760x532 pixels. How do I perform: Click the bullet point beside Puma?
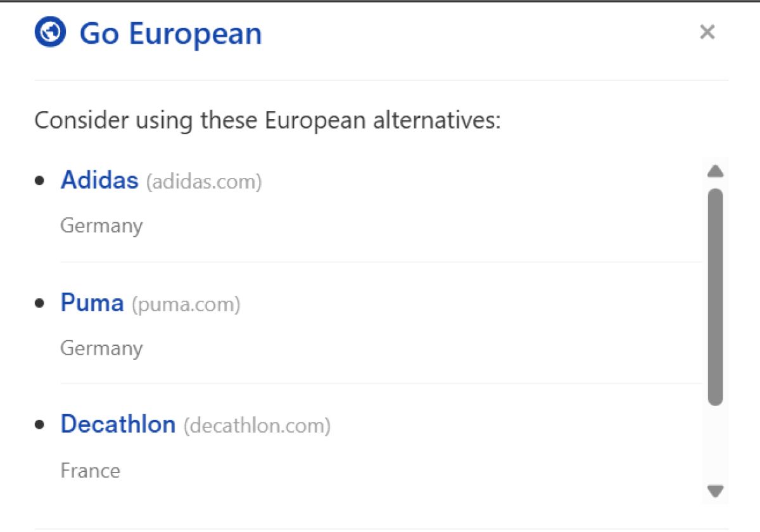[41, 303]
